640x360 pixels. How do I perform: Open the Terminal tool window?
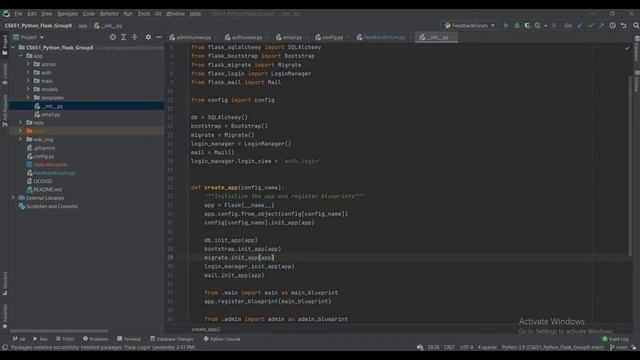tap(129, 339)
